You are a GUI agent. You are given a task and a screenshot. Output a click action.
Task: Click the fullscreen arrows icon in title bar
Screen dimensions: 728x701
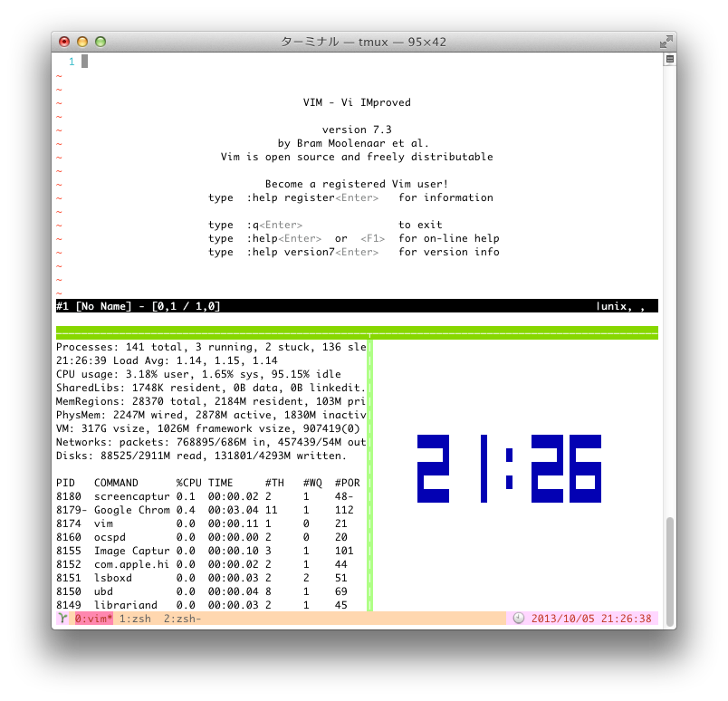tap(666, 42)
